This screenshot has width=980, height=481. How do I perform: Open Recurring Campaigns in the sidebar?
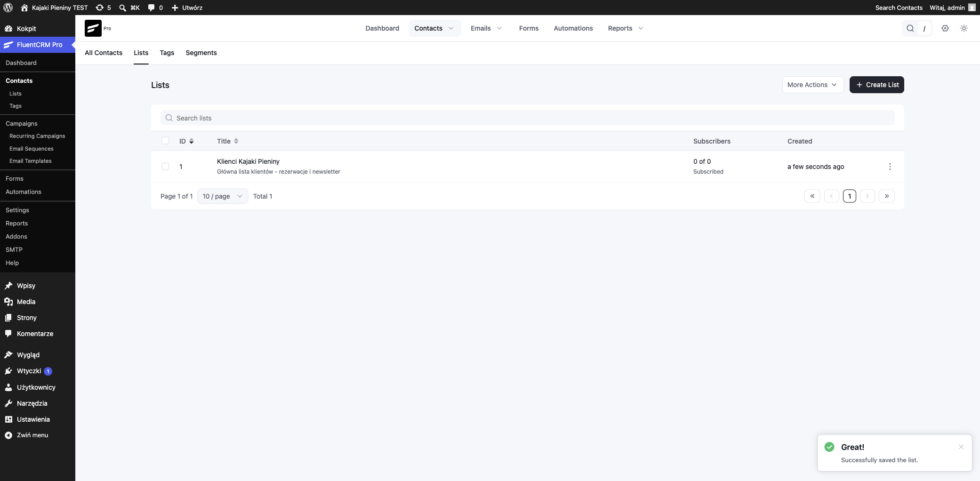point(37,136)
